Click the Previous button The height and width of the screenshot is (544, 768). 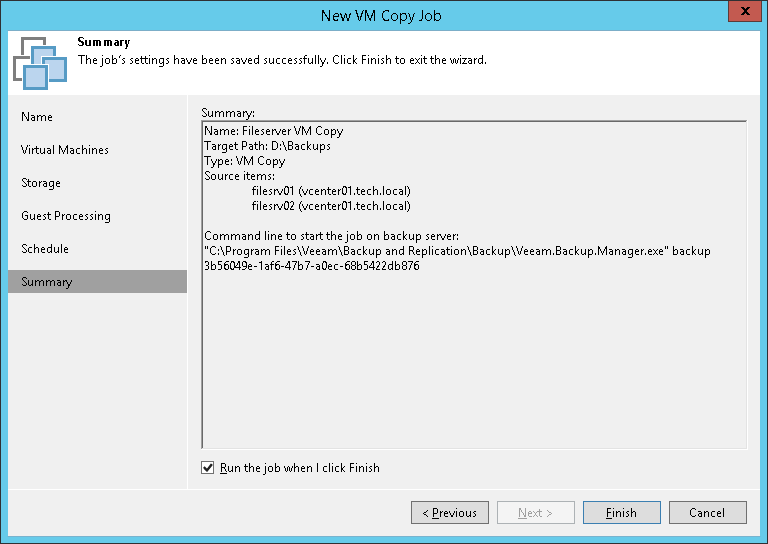(x=450, y=513)
